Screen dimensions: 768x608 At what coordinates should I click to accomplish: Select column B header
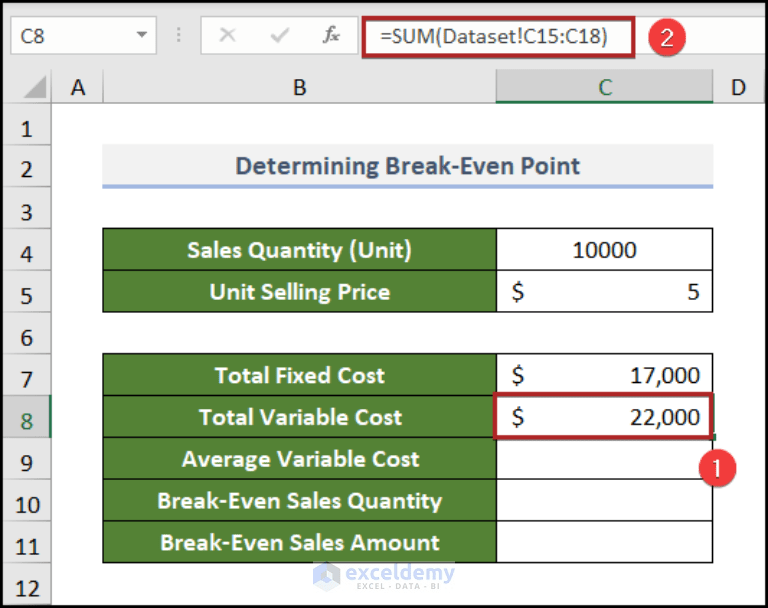tap(299, 87)
